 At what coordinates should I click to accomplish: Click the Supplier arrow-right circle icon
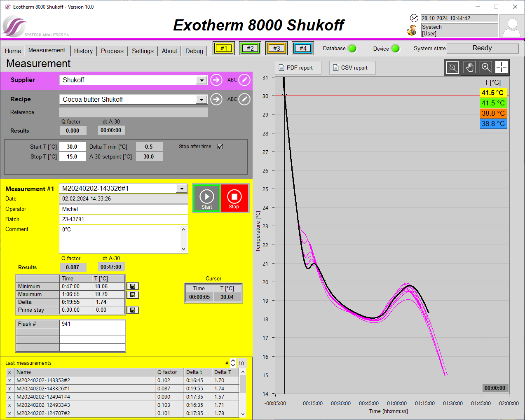coord(216,80)
